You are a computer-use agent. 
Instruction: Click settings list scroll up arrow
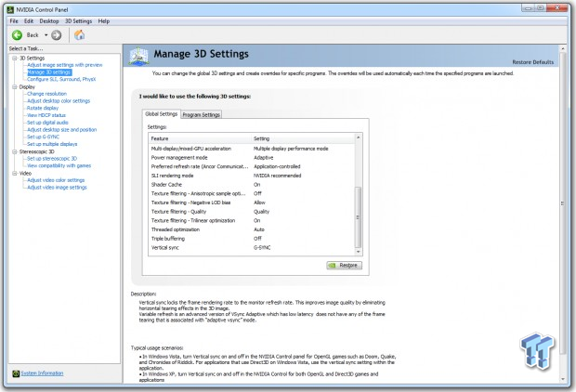pyautogui.click(x=359, y=137)
